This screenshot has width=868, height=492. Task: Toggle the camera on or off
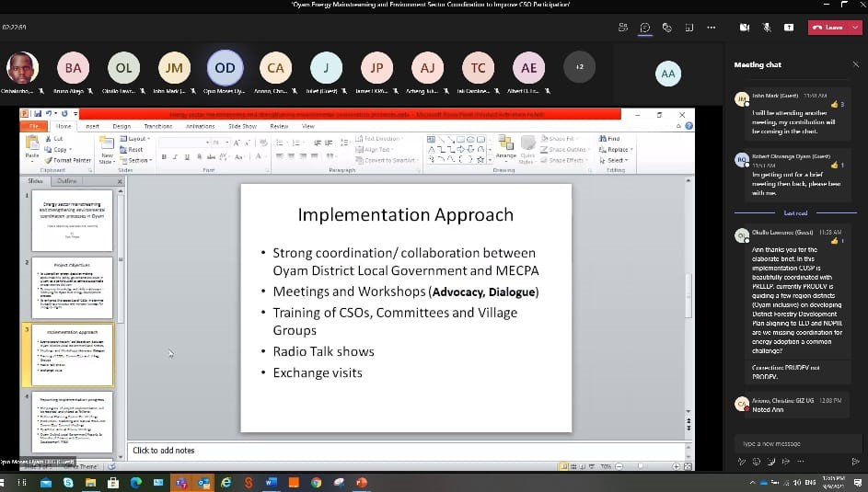point(745,27)
